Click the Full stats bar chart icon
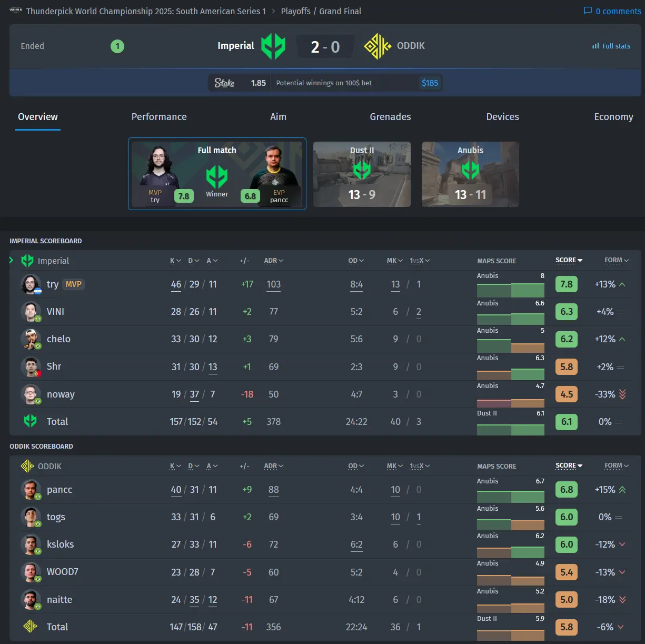The image size is (645, 644). coord(596,46)
